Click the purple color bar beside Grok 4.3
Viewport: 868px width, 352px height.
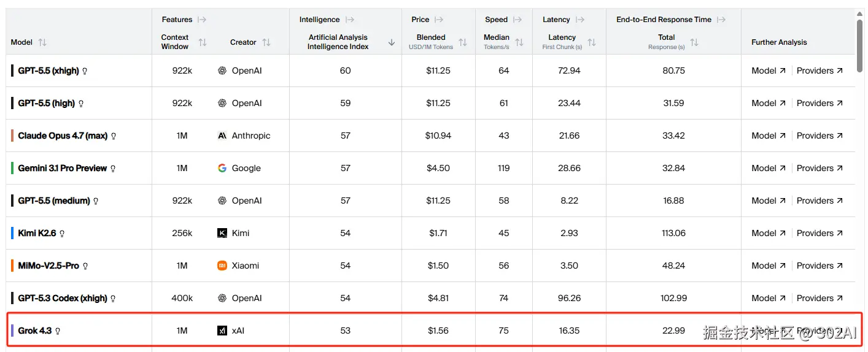tap(12, 331)
